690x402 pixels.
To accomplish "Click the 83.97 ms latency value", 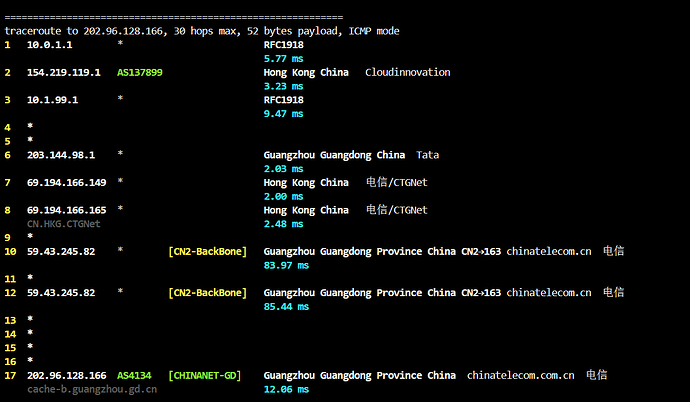I will pyautogui.click(x=286, y=265).
